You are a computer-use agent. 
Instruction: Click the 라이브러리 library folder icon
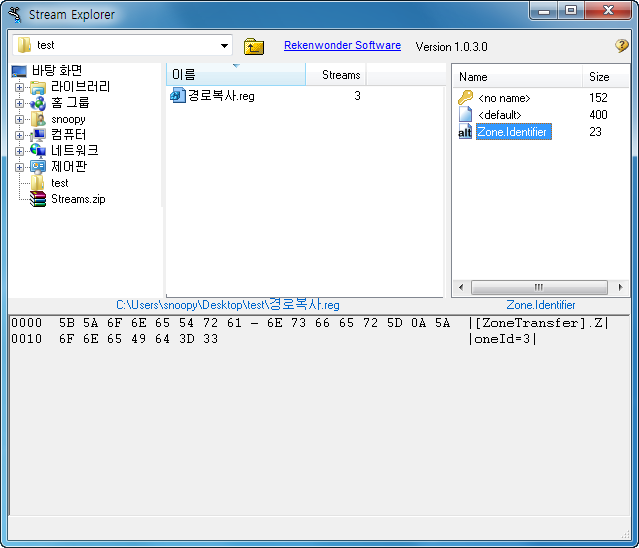coord(38,87)
